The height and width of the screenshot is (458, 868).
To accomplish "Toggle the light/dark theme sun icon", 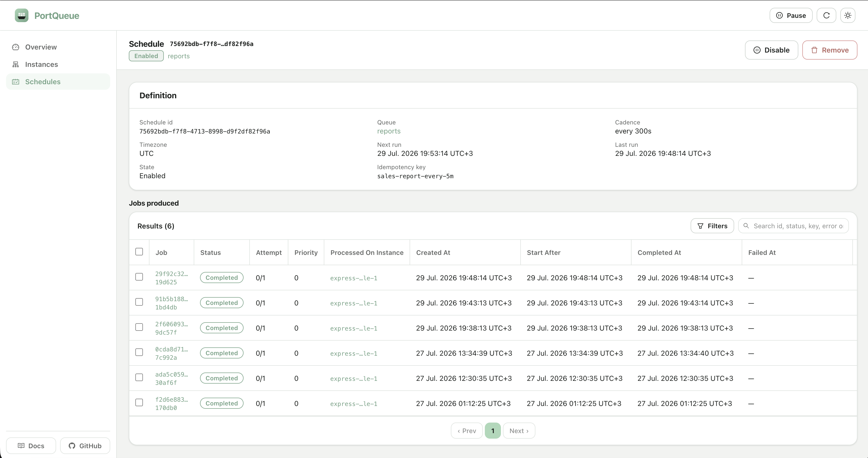I will [848, 16].
